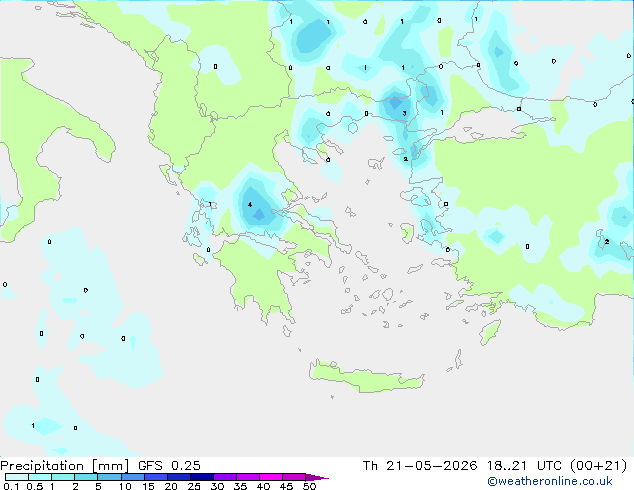Select the 0.5–1 mm legend swatch

click(40, 477)
